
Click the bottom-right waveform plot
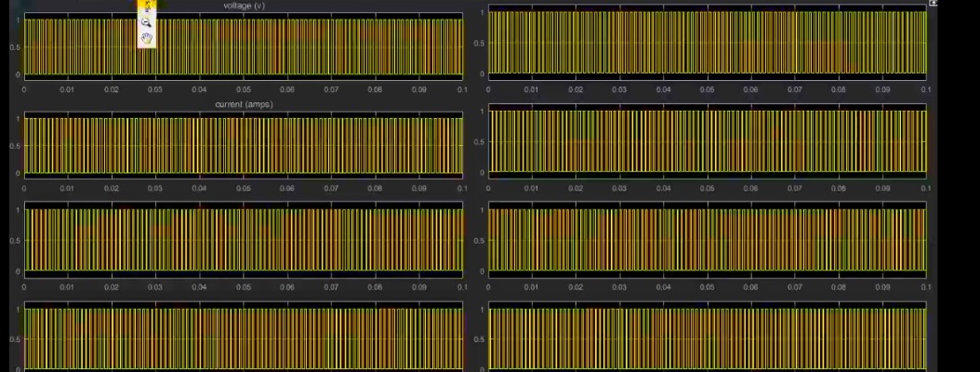click(708, 339)
